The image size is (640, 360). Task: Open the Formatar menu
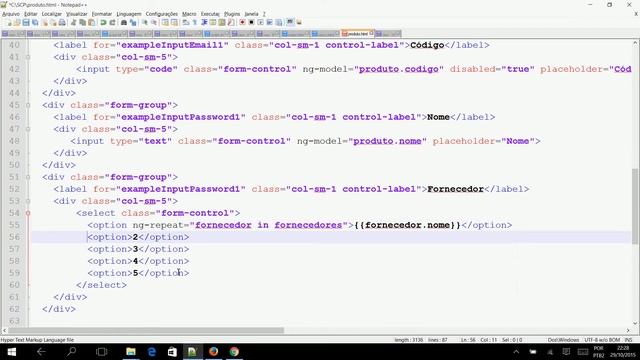(x=102, y=14)
